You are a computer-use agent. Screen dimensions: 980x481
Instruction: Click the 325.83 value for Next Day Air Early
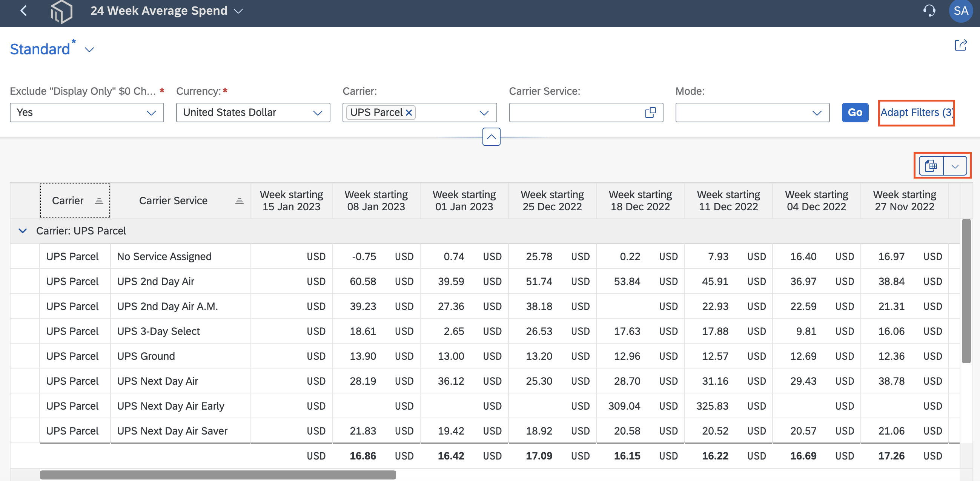[x=712, y=406]
